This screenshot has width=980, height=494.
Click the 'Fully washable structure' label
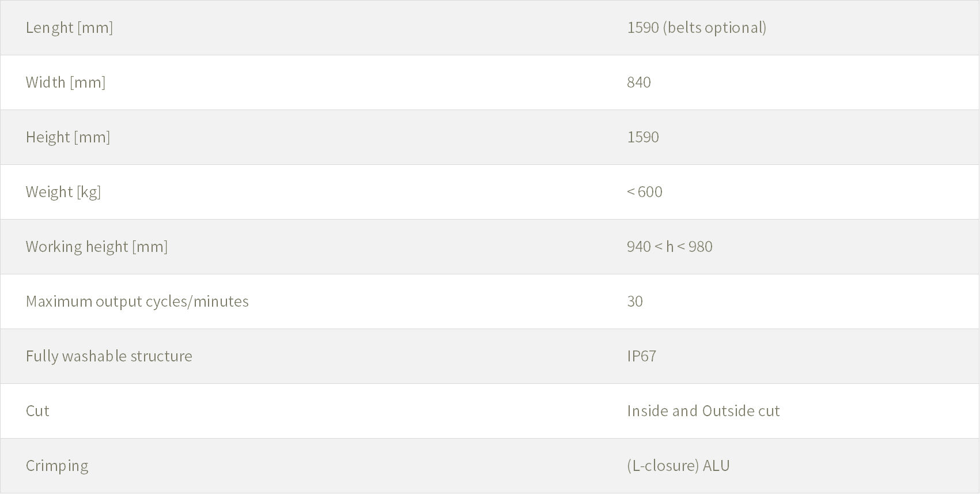(x=108, y=356)
